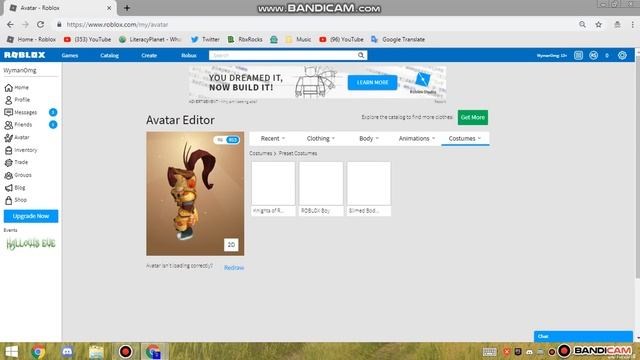
Task: Open Home in the left sidebar
Action: [17, 87]
